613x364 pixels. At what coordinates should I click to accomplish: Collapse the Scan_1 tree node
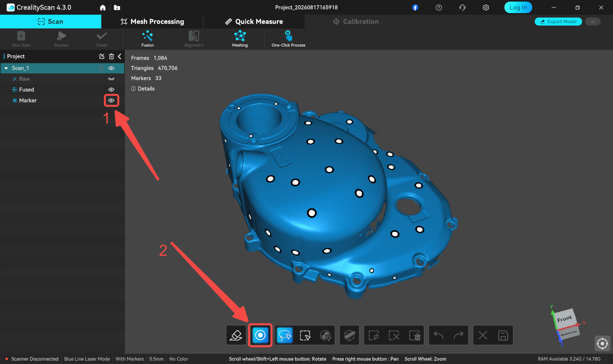click(6, 68)
